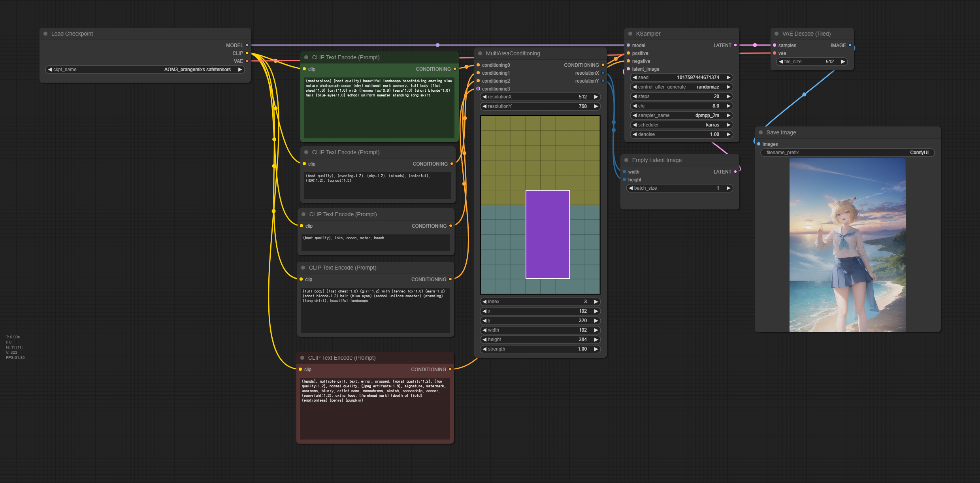Screen dimensions: 980x483
Task: Click the purple area rectangle in canvas
Action: [x=548, y=234]
